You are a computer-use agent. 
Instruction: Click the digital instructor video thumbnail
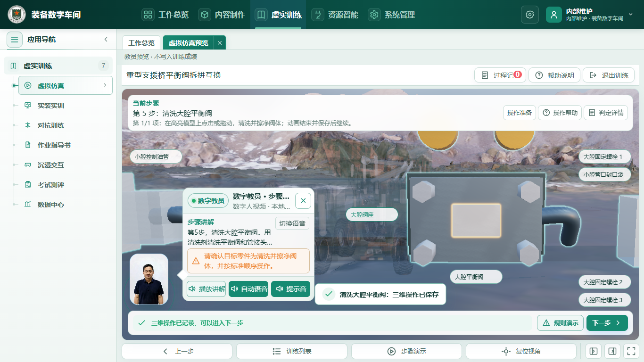149,280
